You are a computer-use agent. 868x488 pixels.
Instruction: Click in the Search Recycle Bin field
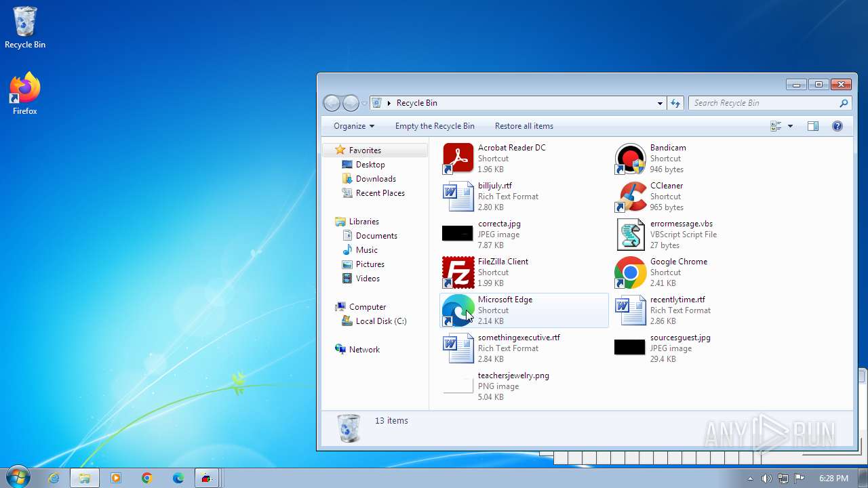(764, 103)
